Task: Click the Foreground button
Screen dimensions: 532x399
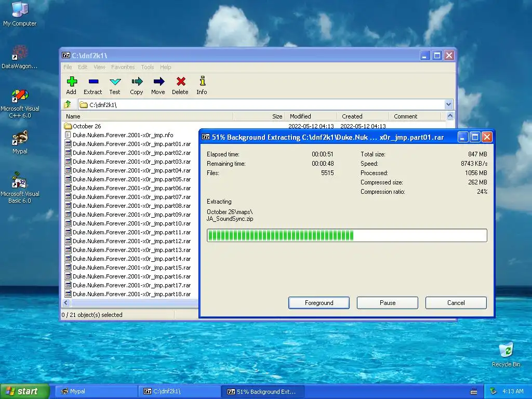Action: click(319, 303)
